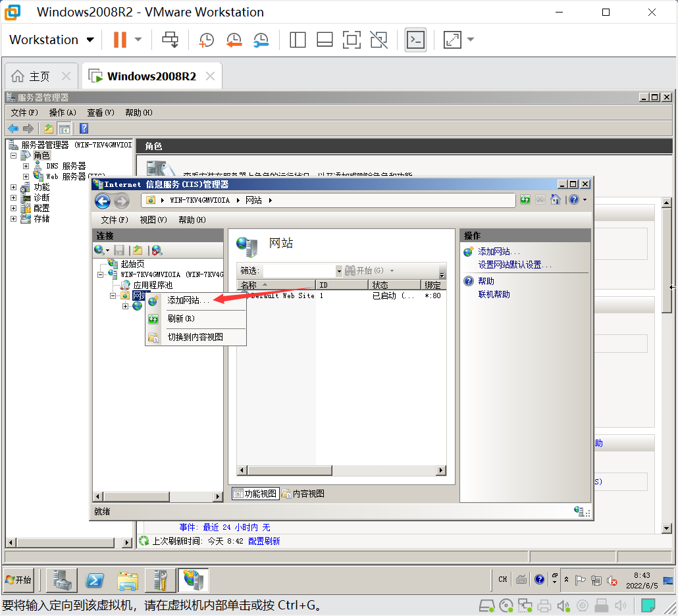Expand the 功能 tree node
Viewport: 678px width, 616px height.
coord(13,187)
